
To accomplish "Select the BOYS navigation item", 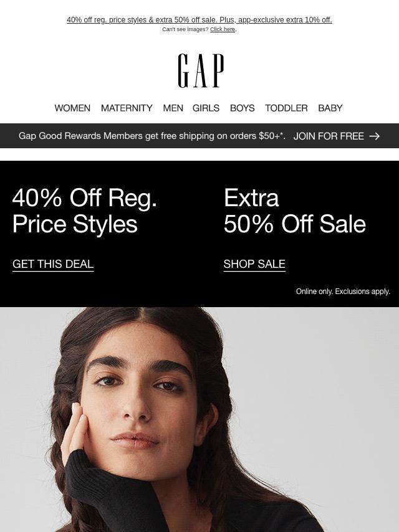I will tap(242, 108).
